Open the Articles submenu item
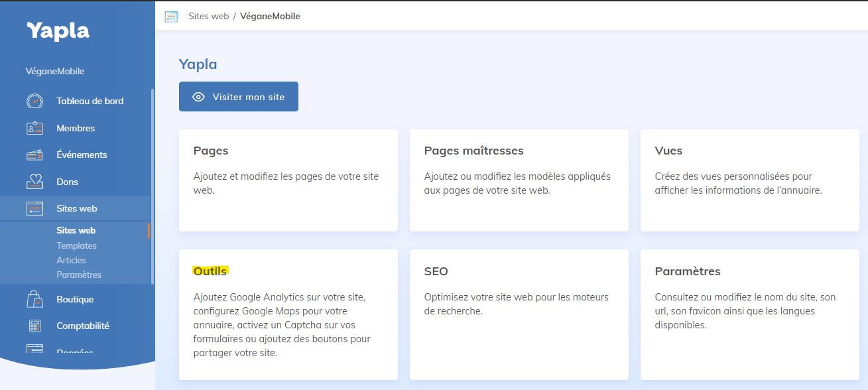The height and width of the screenshot is (390, 868). point(71,260)
